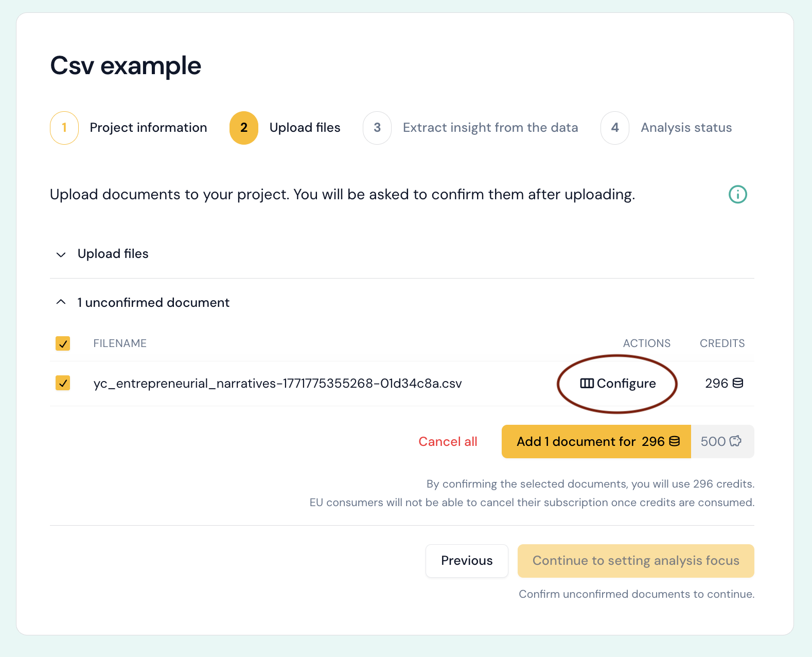812x657 pixels.
Task: Uncheck the yc_entrepreneurial_narratives csv checkbox
Action: 63,383
